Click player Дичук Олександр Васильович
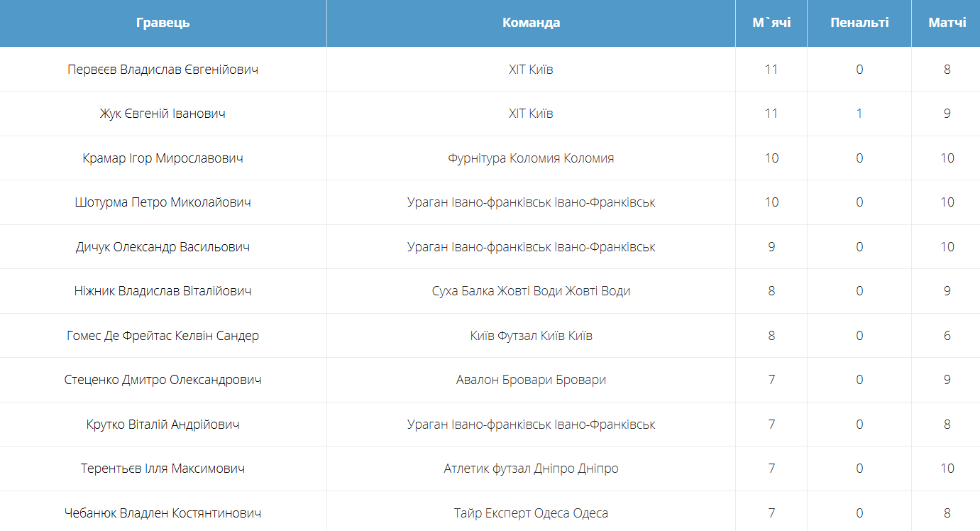Image resolution: width=980 pixels, height=531 pixels. tap(163, 247)
